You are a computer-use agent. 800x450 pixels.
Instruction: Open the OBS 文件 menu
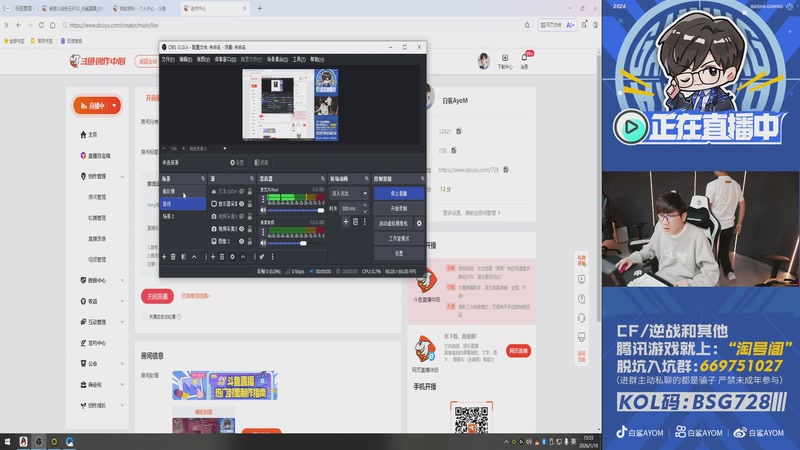click(x=168, y=59)
